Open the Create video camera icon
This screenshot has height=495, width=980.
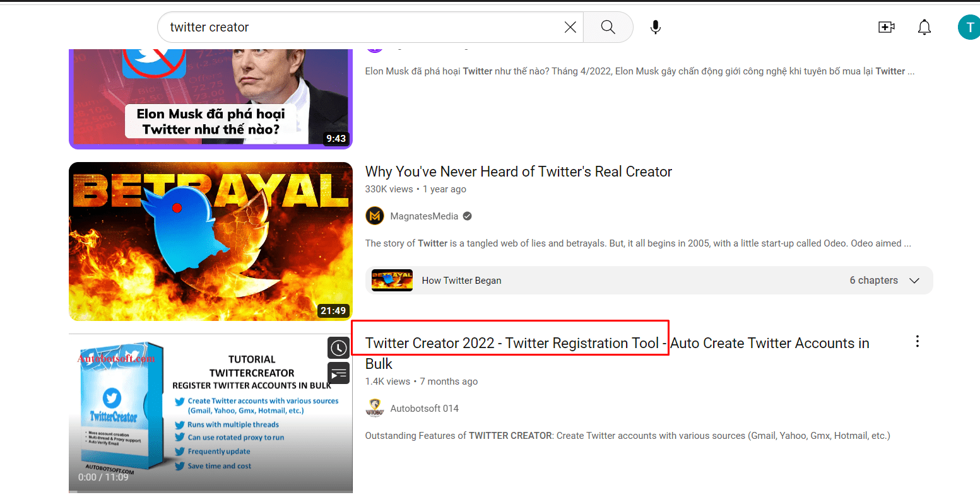tap(887, 27)
